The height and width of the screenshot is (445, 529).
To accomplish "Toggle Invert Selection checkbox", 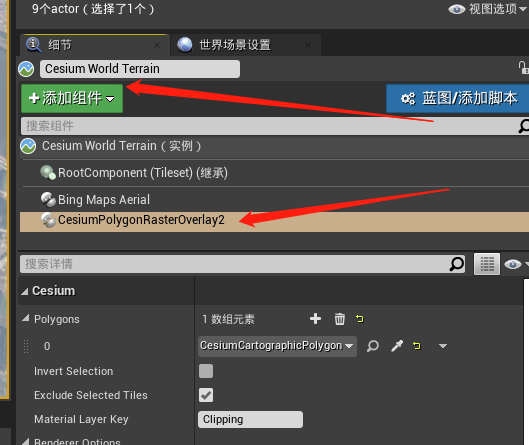I will 206,371.
